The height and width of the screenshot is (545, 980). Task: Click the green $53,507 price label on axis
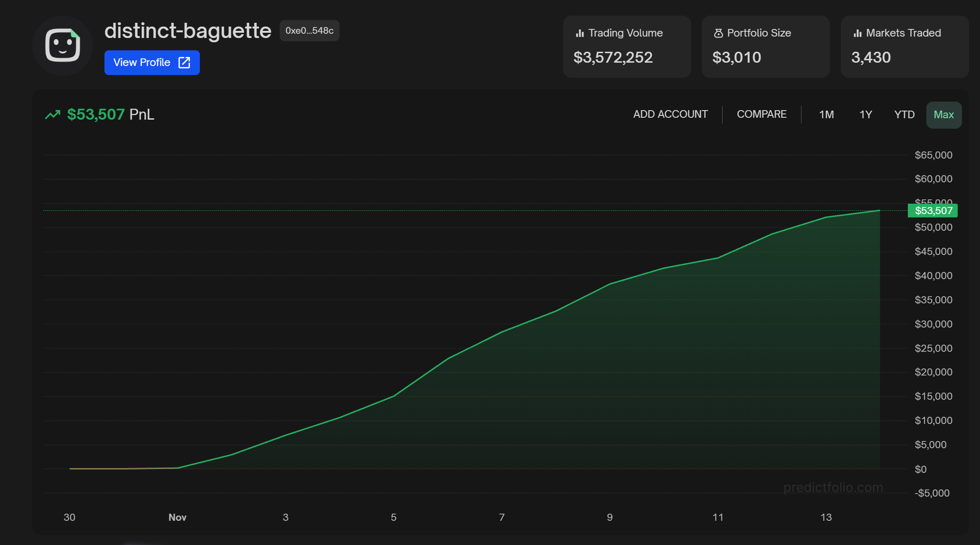933,211
